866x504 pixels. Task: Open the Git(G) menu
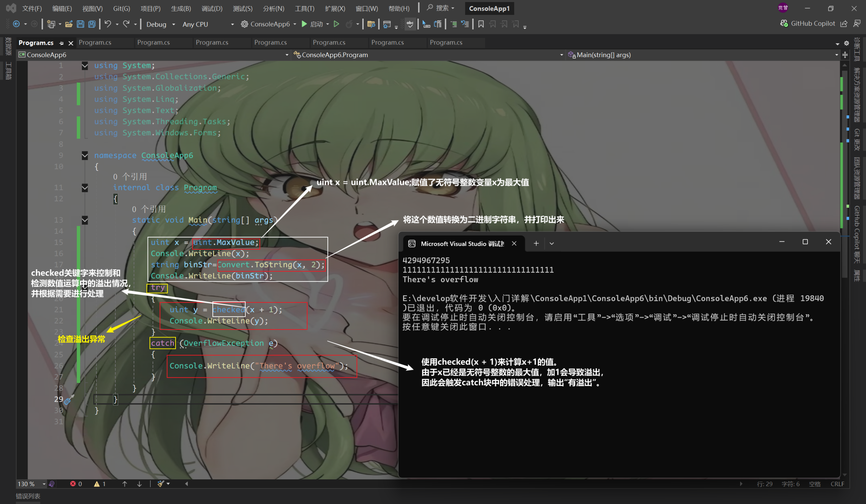point(122,9)
